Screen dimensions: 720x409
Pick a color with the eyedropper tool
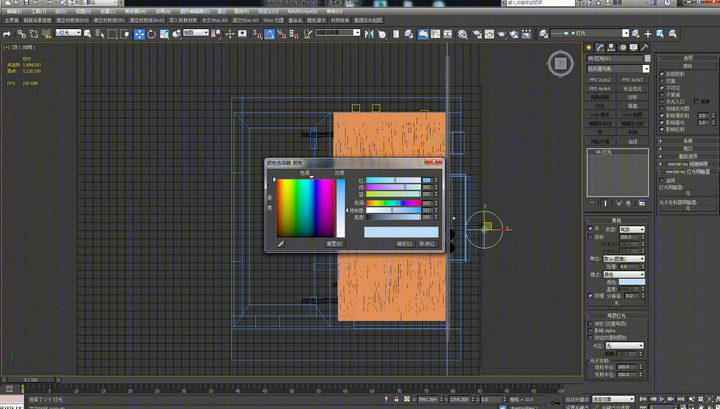coord(281,244)
